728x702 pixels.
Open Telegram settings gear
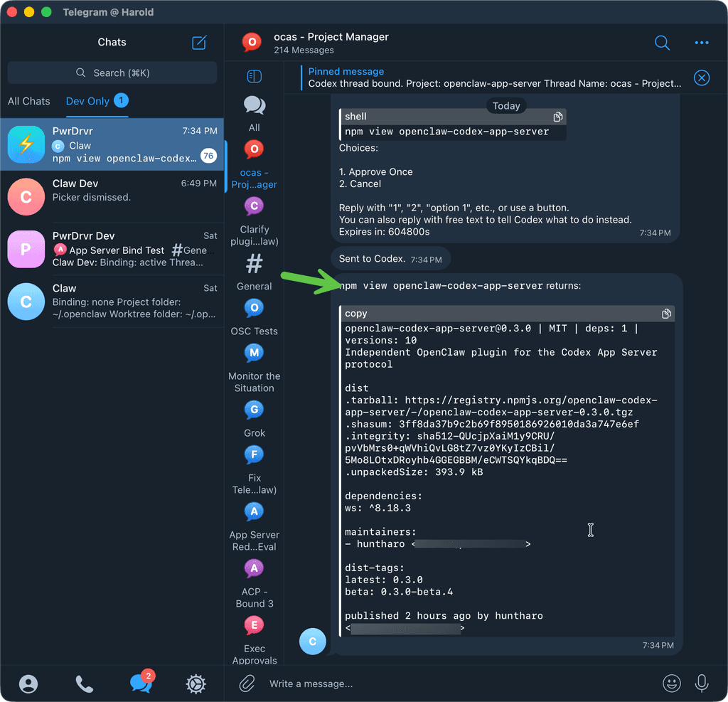[196, 684]
